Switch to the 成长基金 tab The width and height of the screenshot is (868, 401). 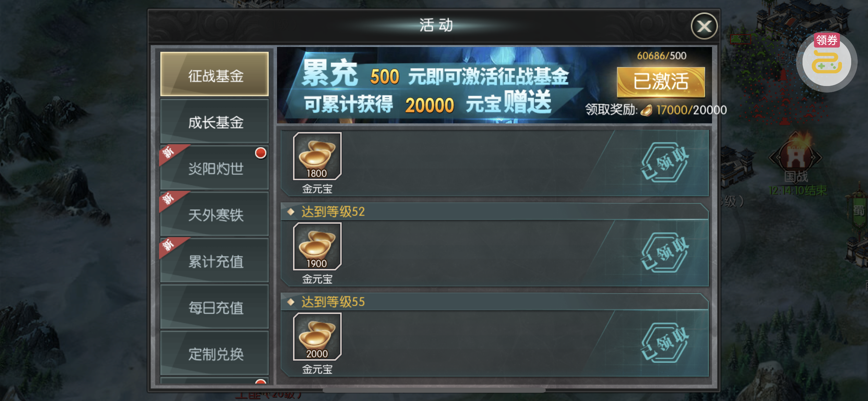215,121
